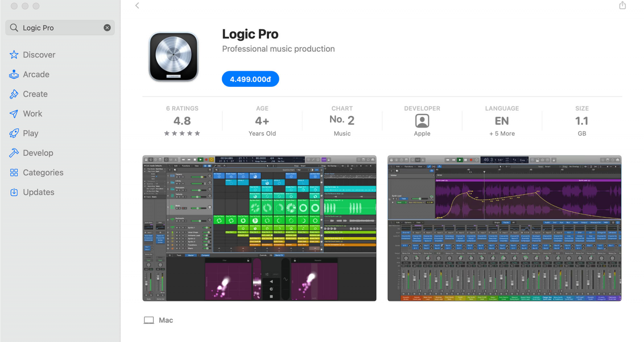Open the Updates section
Image resolution: width=644 pixels, height=342 pixels.
click(x=39, y=192)
